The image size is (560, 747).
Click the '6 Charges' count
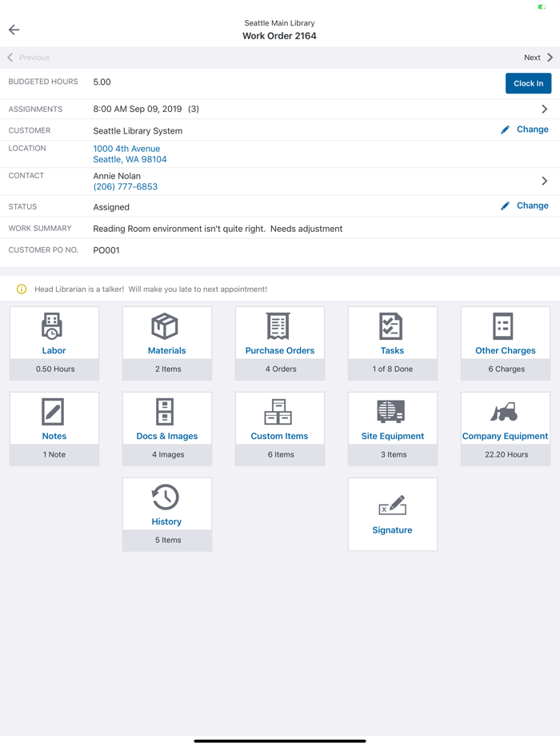[x=506, y=370]
